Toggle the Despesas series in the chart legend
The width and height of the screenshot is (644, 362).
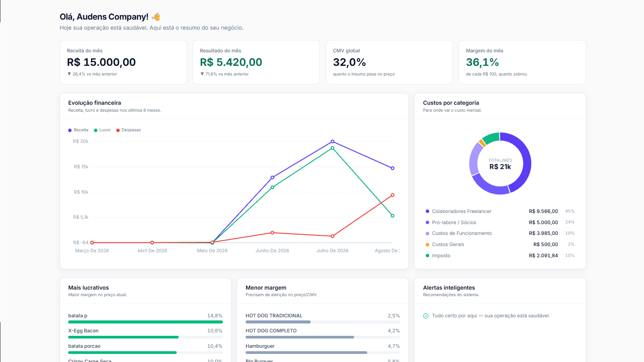click(129, 130)
